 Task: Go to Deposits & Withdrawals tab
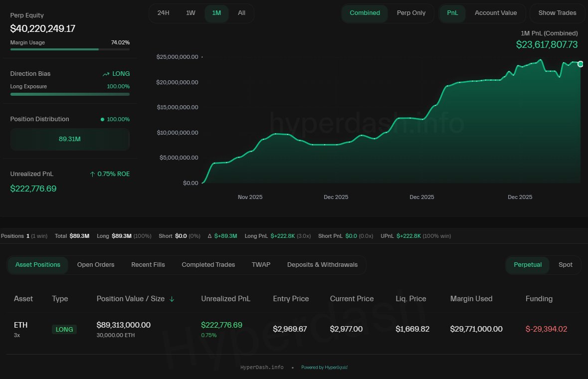click(x=322, y=265)
